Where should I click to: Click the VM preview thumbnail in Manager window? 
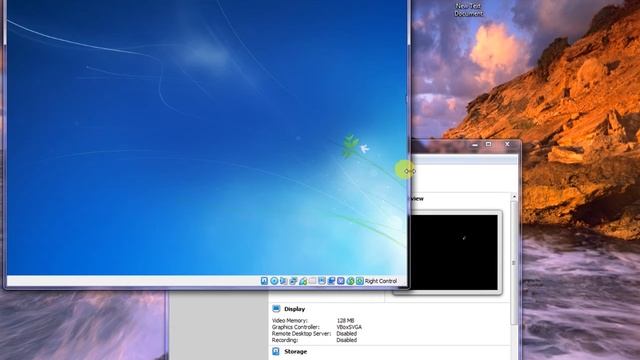453,252
